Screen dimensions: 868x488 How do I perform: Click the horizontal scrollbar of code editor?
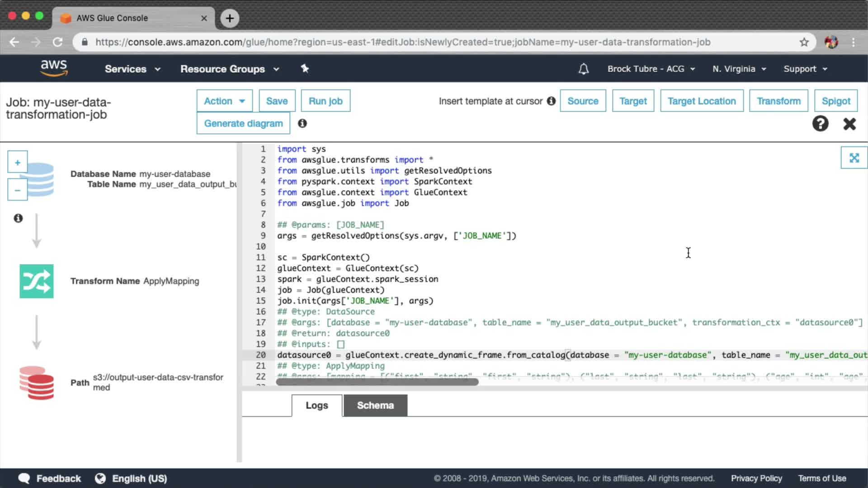(x=377, y=382)
